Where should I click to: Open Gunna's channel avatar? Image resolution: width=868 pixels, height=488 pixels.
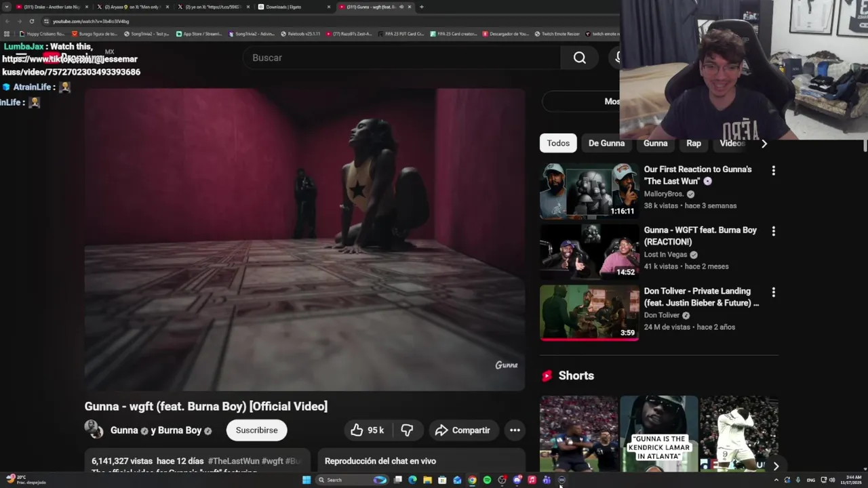coord(94,430)
